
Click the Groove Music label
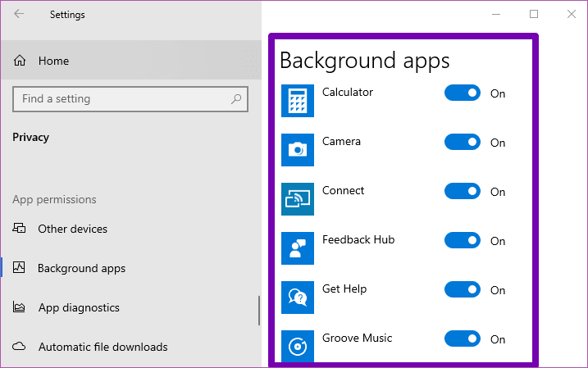(357, 338)
